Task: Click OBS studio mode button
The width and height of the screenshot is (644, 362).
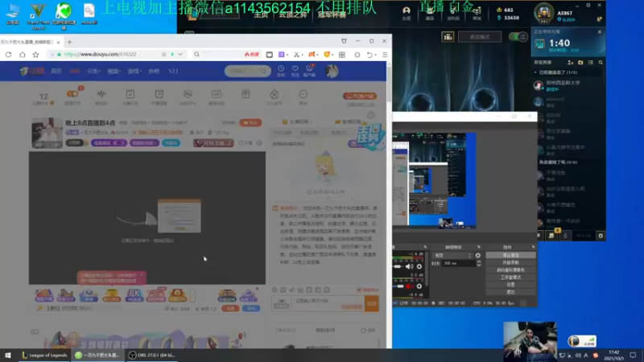Action: (510, 278)
